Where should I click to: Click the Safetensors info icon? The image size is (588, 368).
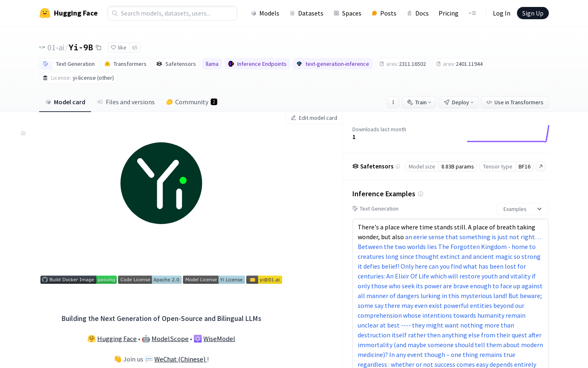click(398, 166)
